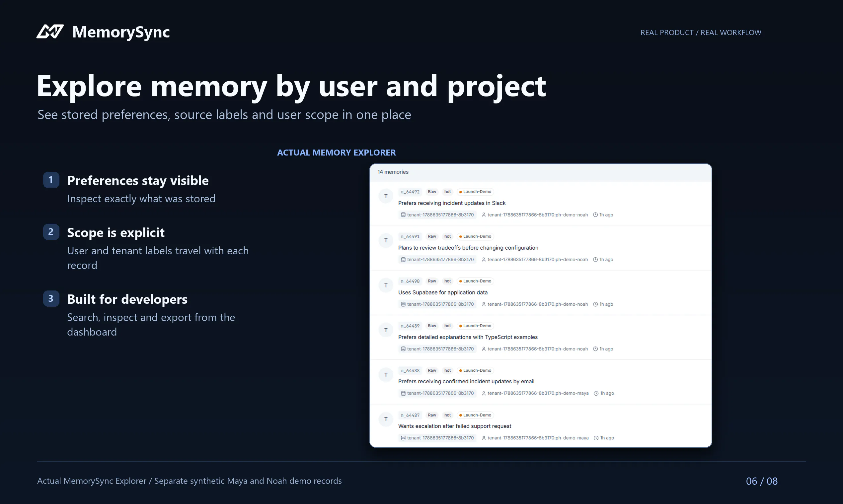
Task: Click the '06 / 08' slide page number
Action: pos(761,481)
